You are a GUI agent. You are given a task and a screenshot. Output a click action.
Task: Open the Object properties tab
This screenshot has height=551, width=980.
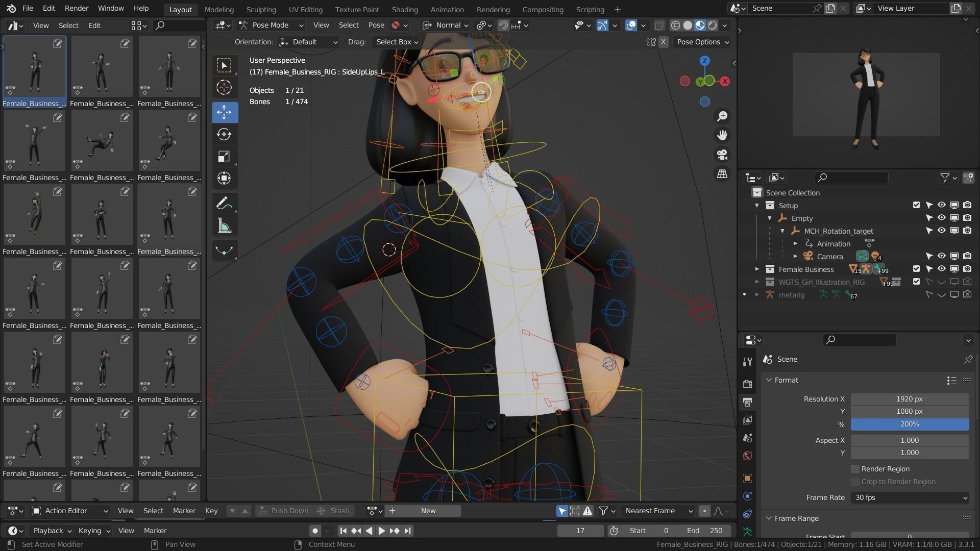(748, 478)
